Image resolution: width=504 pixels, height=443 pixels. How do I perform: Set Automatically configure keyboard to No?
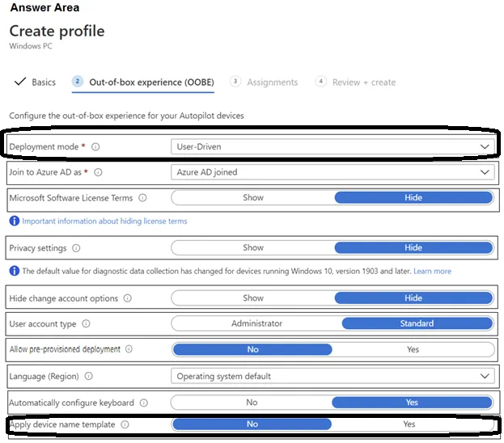252,403
